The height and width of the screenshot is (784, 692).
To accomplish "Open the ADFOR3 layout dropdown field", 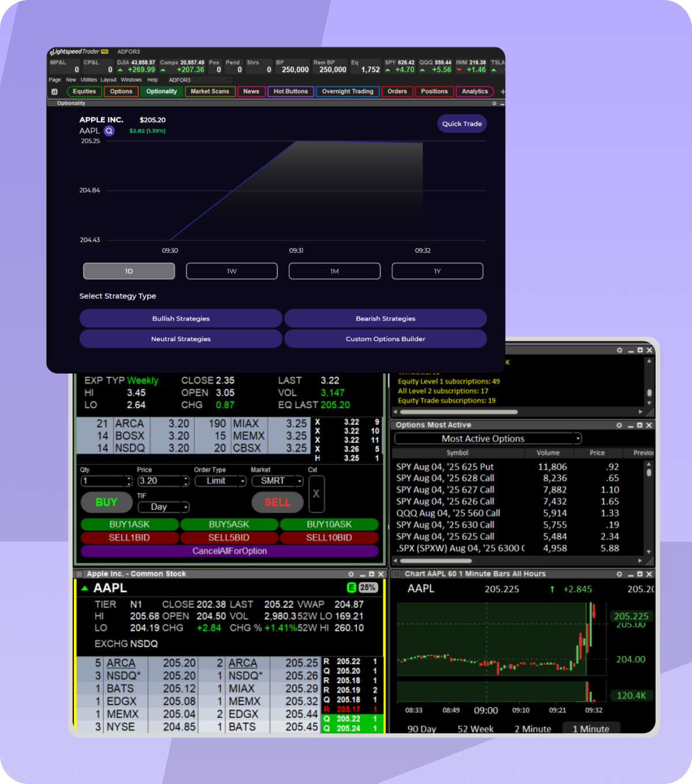I will click(x=199, y=80).
